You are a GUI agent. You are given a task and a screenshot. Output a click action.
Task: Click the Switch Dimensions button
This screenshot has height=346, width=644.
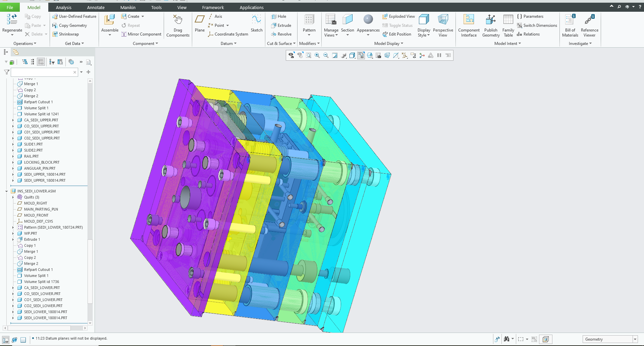537,25
